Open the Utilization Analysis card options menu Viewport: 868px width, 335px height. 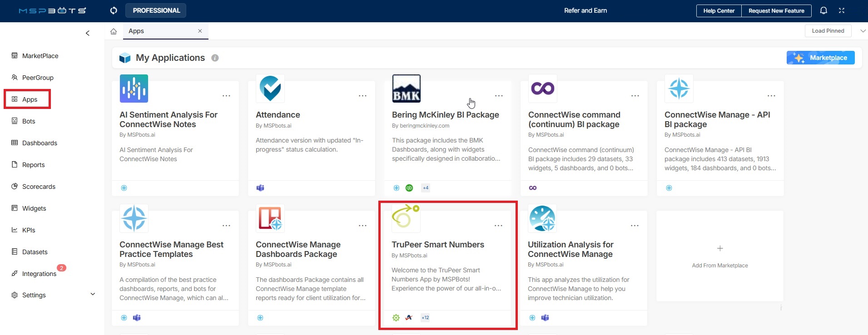(x=635, y=226)
